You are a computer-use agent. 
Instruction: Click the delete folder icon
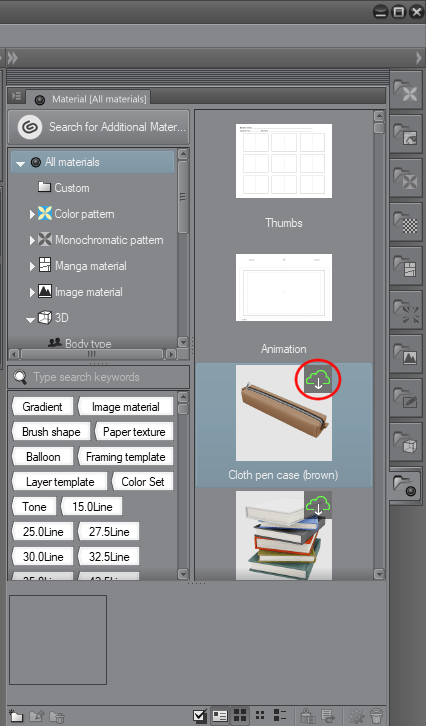(57, 716)
